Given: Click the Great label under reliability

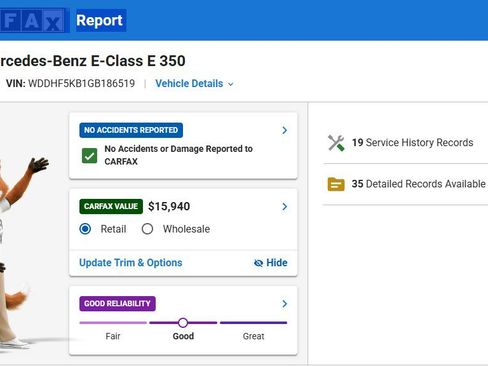Looking at the screenshot, I should (254, 336).
